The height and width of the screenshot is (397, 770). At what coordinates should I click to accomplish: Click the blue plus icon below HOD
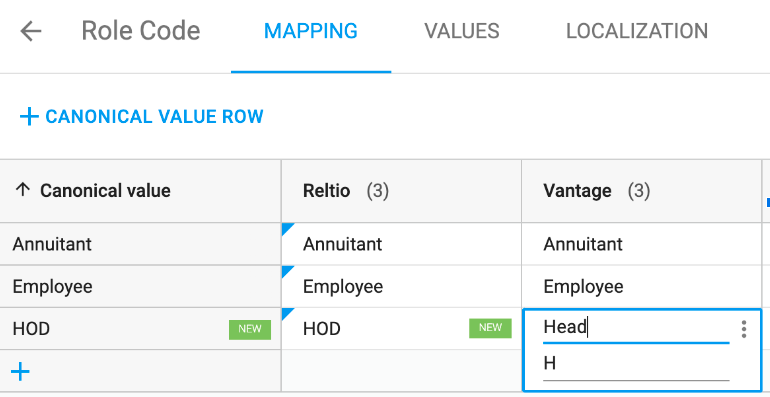[20, 372]
